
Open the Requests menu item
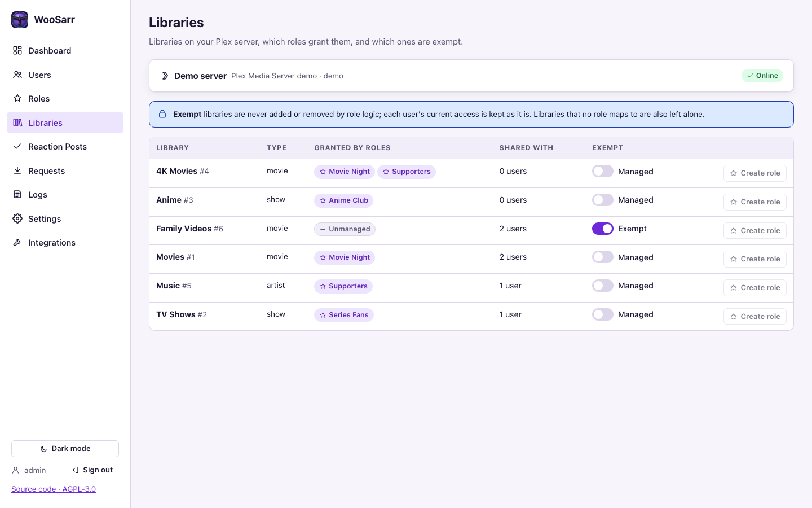click(65, 170)
